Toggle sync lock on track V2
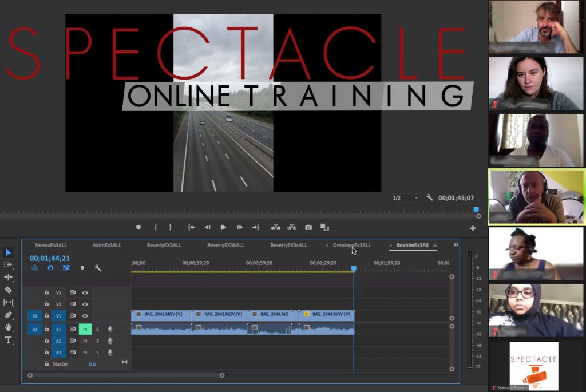Image resolution: width=586 pixels, height=392 pixels. 73,304
